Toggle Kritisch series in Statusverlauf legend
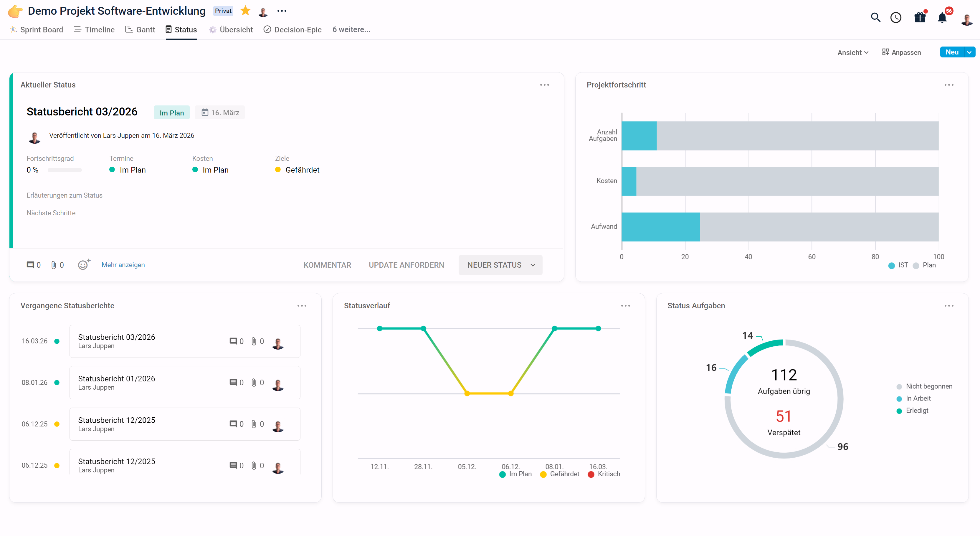This screenshot has width=980, height=536. (604, 474)
